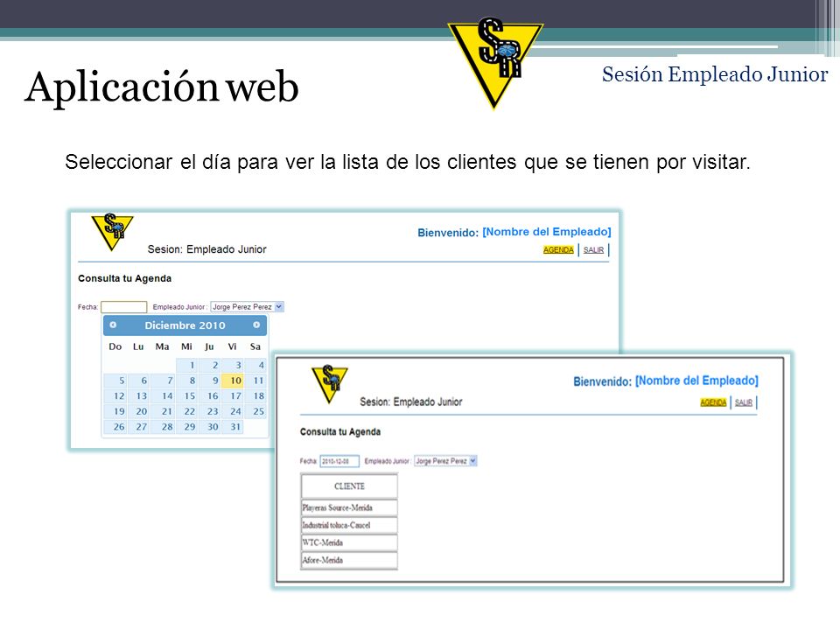Click the 'Industrial toluca-Caucel' client row
Image resolution: width=840 pixels, height=630 pixels.
click(x=349, y=525)
